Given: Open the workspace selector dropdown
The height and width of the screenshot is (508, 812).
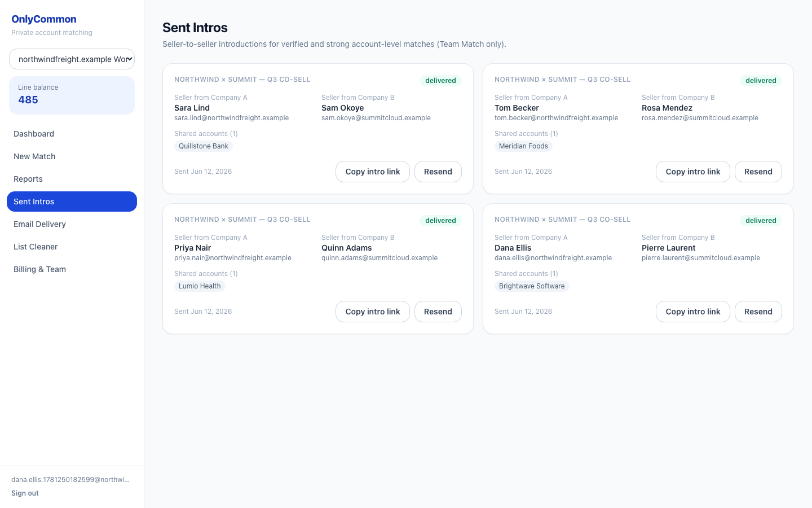Looking at the screenshot, I should tap(72, 59).
